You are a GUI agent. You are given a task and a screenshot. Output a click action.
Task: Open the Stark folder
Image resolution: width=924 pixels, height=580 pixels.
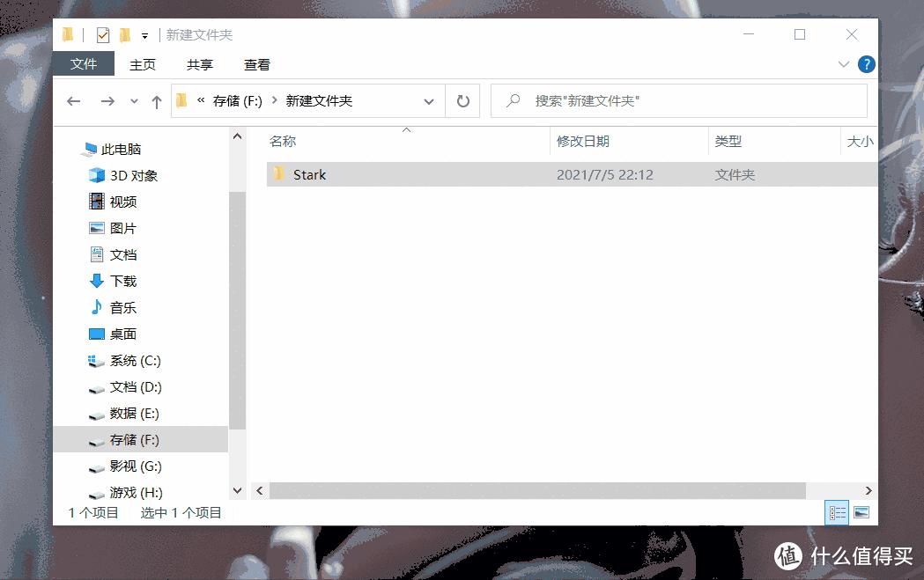(x=310, y=174)
